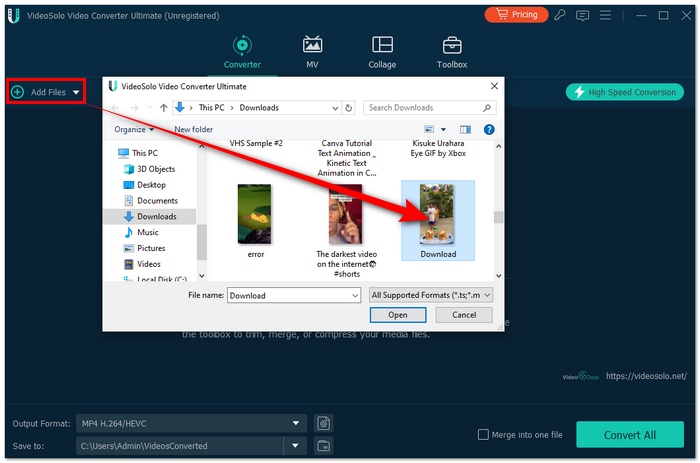Click the Up one level arrow
The width and height of the screenshot is (700, 463).
(x=163, y=108)
